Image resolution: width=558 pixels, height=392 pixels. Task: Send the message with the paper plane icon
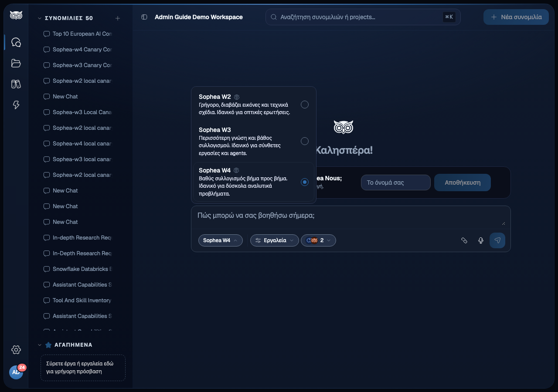click(x=497, y=240)
